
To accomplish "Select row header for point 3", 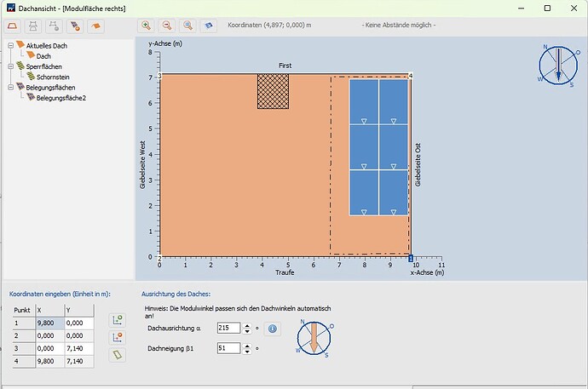I will [x=24, y=348].
